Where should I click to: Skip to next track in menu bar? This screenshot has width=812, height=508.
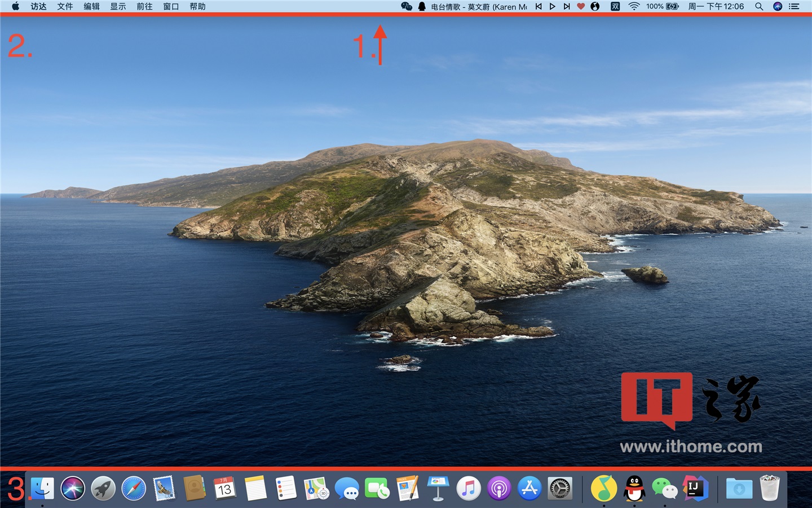567,7
